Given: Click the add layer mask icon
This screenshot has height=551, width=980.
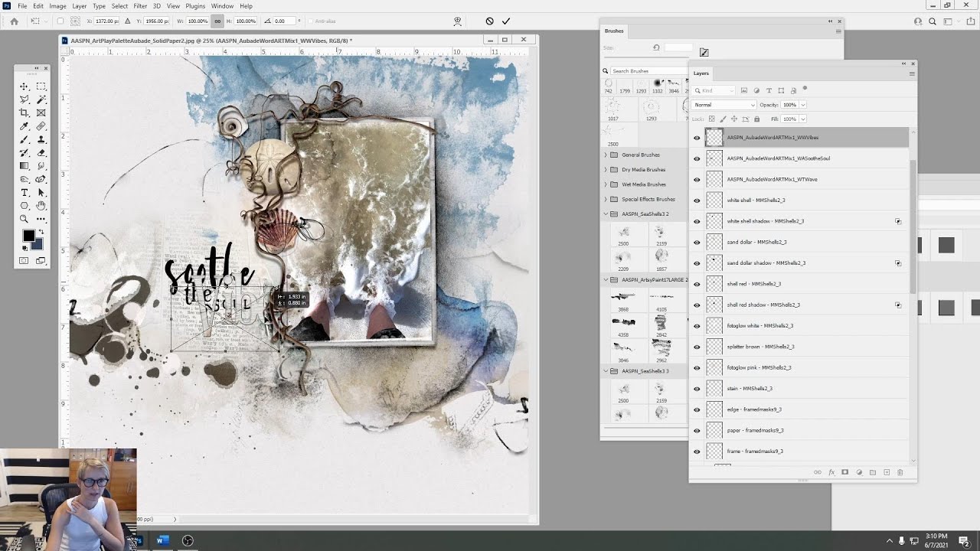Looking at the screenshot, I should 844,472.
